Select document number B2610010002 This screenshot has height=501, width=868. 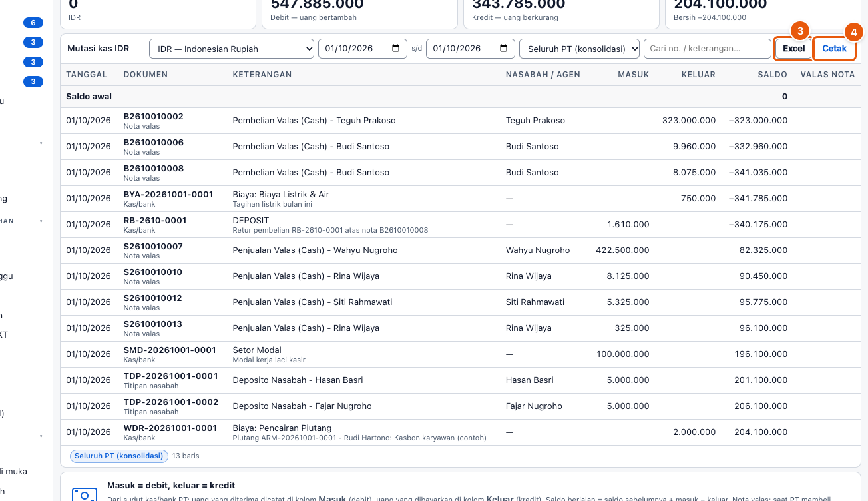(x=154, y=117)
